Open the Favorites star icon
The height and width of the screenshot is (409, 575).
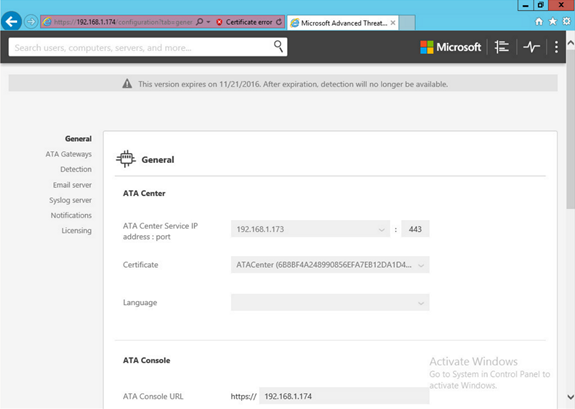(x=553, y=22)
